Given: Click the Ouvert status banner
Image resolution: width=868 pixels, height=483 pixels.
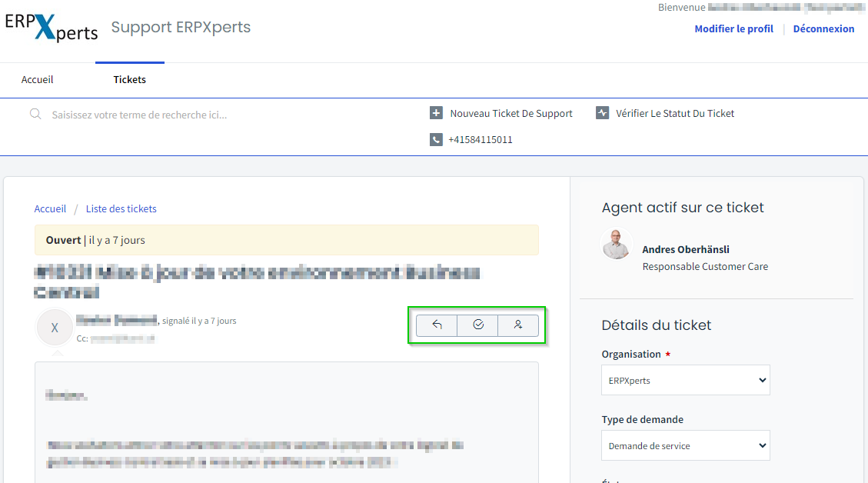Looking at the screenshot, I should coord(286,240).
